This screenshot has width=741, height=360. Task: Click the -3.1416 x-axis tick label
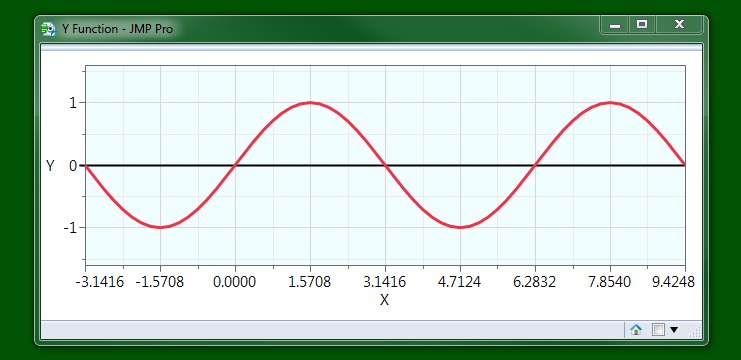point(100,283)
